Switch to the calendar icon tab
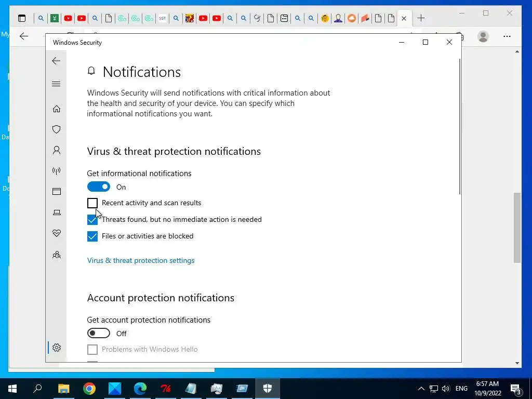Viewport: 532px width, 399px height. [x=284, y=18]
